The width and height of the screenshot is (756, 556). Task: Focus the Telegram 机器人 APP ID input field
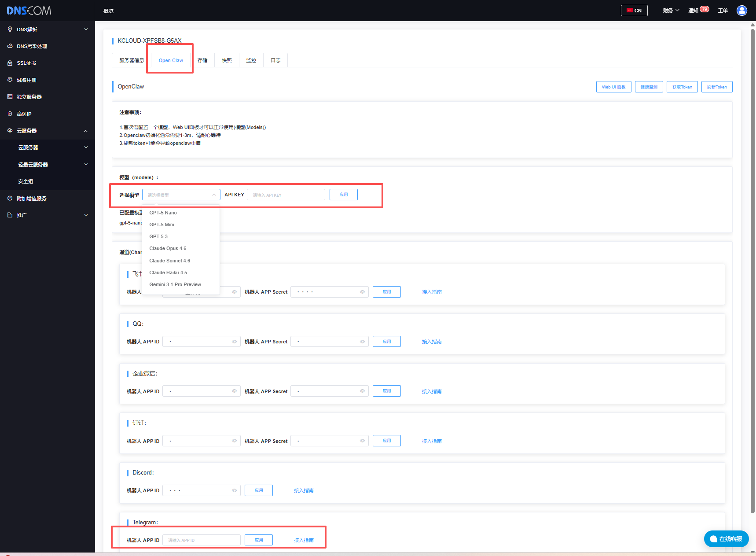202,540
